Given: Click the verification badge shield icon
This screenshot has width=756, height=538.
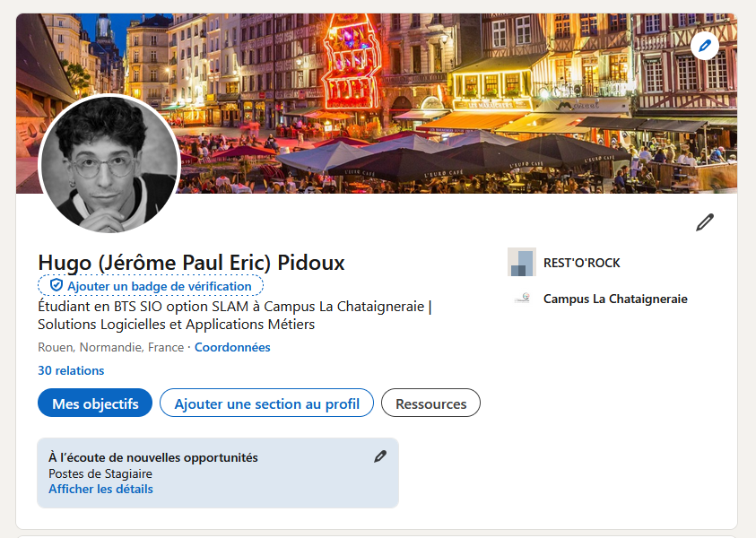Looking at the screenshot, I should coord(56,286).
